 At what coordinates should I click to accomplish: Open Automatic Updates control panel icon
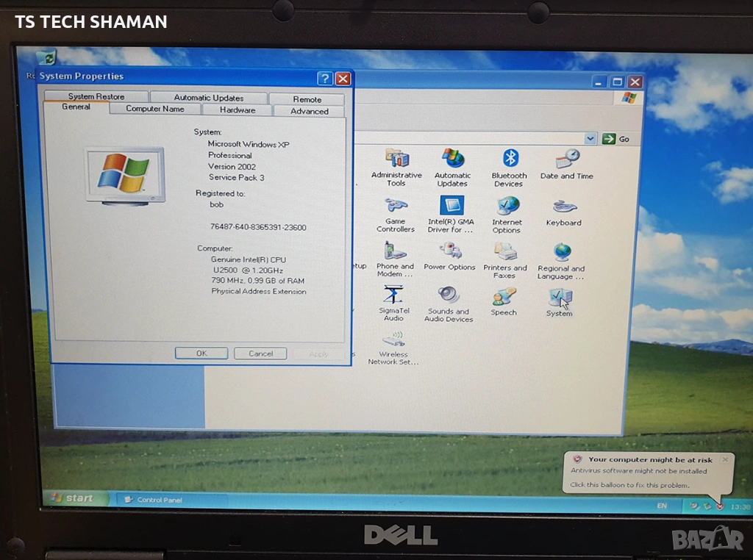(x=452, y=159)
